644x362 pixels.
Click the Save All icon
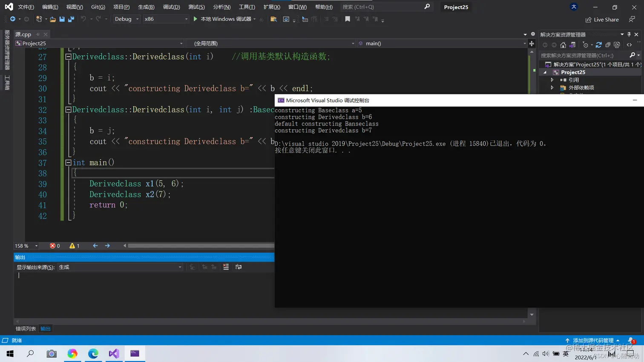71,19
